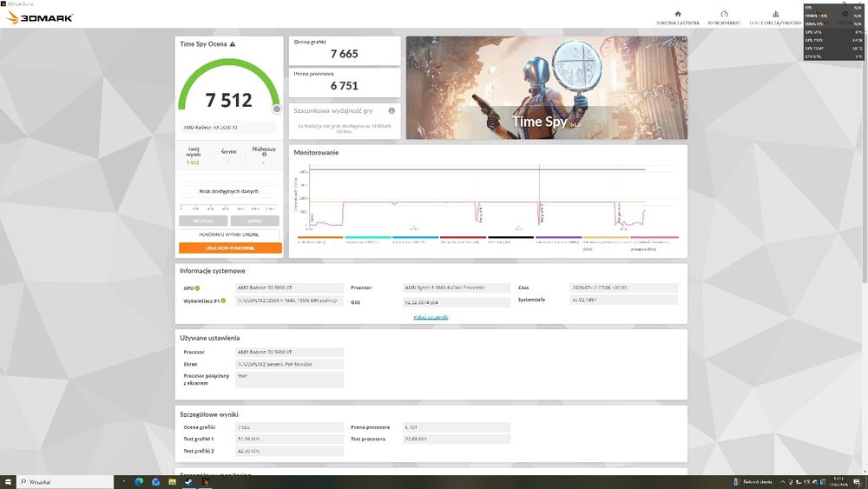Open the notification center icon
868x489 pixels.
[x=858, y=482]
